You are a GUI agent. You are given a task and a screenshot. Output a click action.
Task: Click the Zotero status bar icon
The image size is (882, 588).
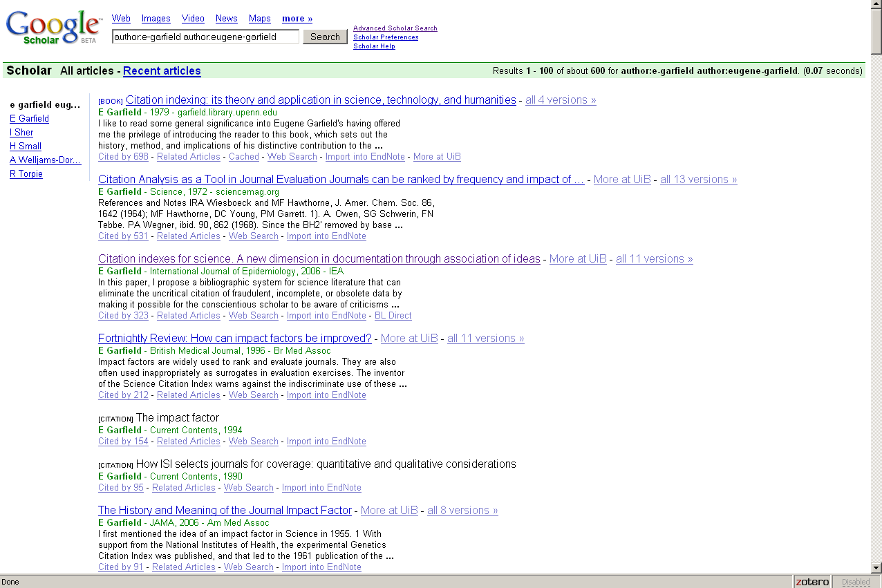(x=811, y=582)
